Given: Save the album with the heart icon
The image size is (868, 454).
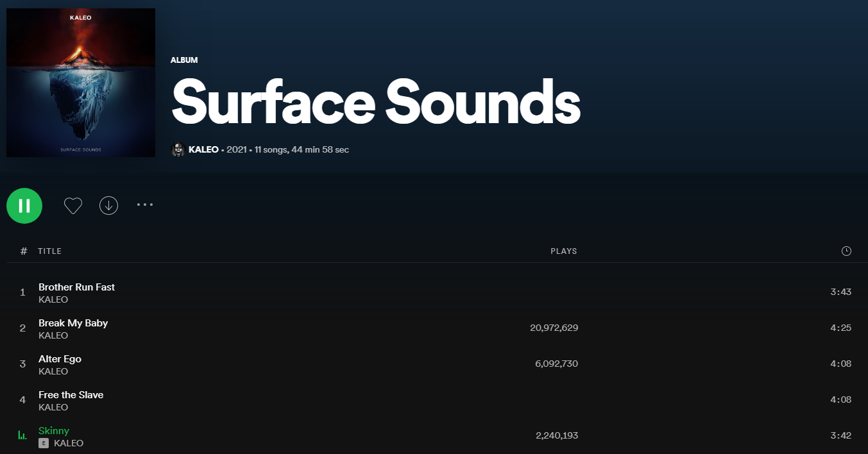Looking at the screenshot, I should [73, 206].
